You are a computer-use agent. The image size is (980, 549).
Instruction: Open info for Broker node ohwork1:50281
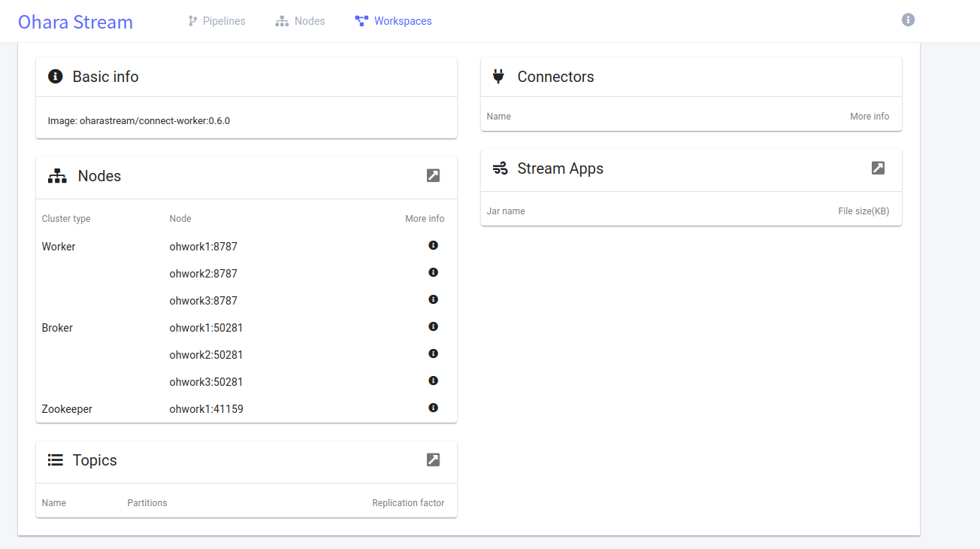[x=433, y=326]
